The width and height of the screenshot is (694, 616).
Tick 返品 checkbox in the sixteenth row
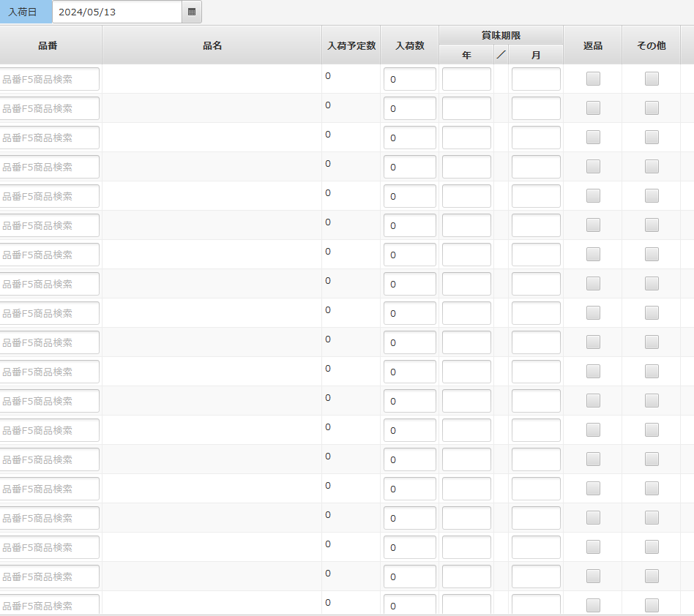tap(593, 517)
